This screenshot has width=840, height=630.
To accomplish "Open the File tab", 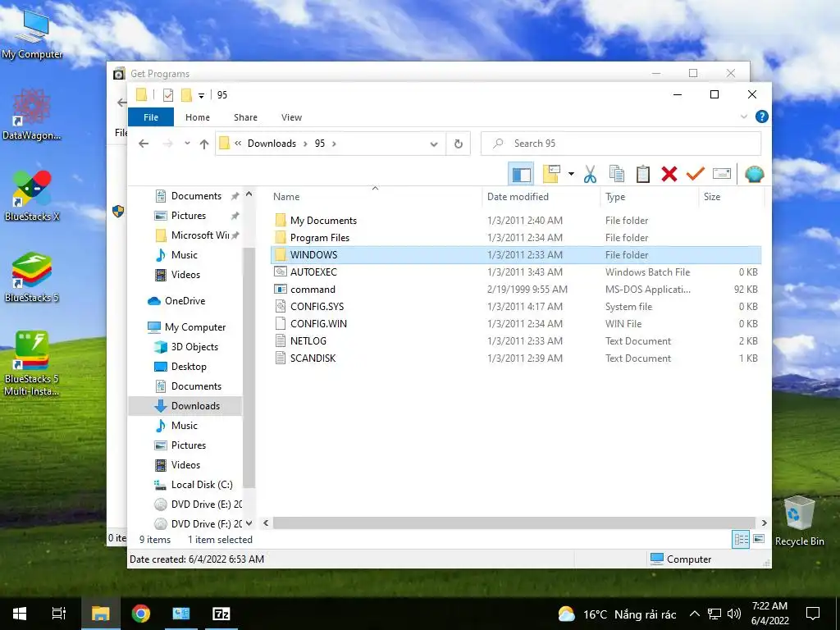I will [x=151, y=116].
